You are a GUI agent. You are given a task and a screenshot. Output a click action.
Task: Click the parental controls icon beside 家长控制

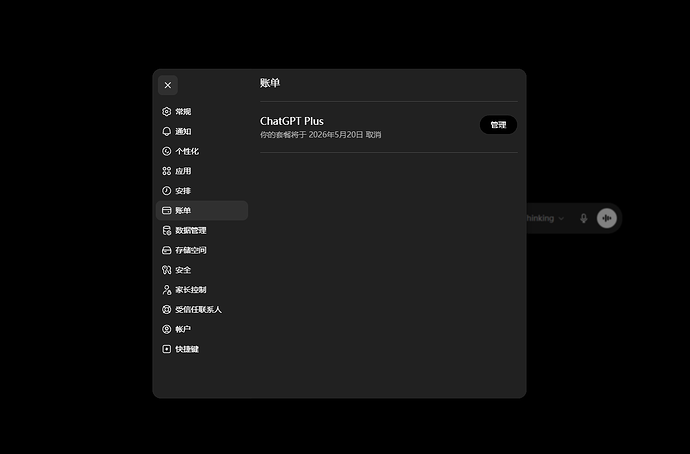[x=166, y=290]
